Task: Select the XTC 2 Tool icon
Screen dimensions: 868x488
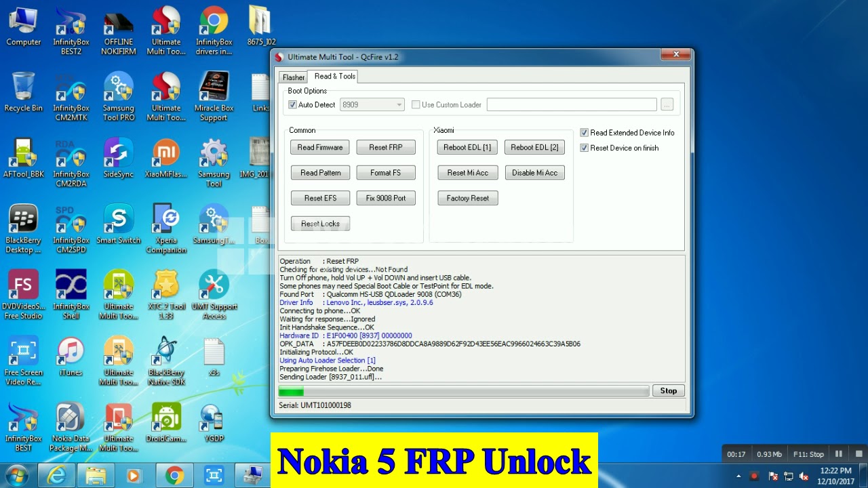Action: (x=166, y=295)
